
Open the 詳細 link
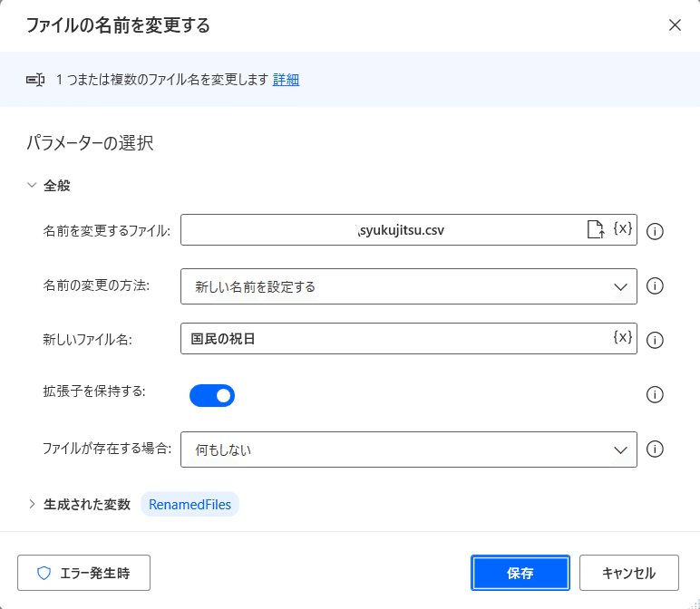(x=286, y=80)
